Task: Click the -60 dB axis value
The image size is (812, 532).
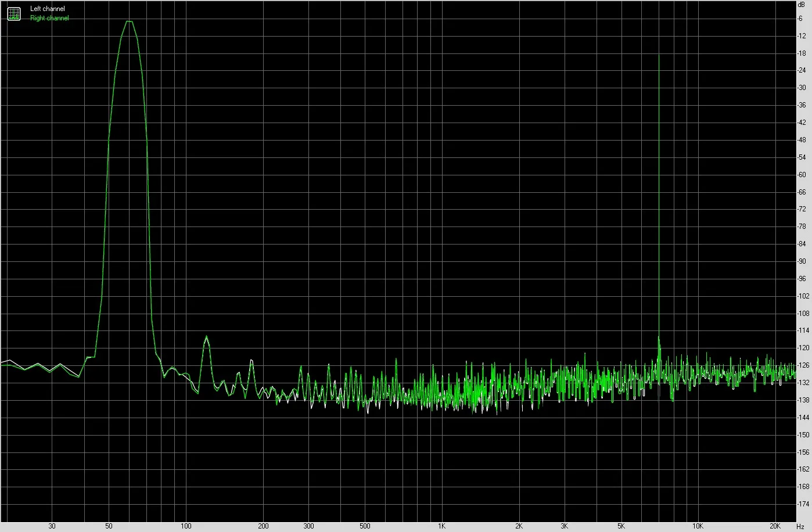Action: point(802,175)
